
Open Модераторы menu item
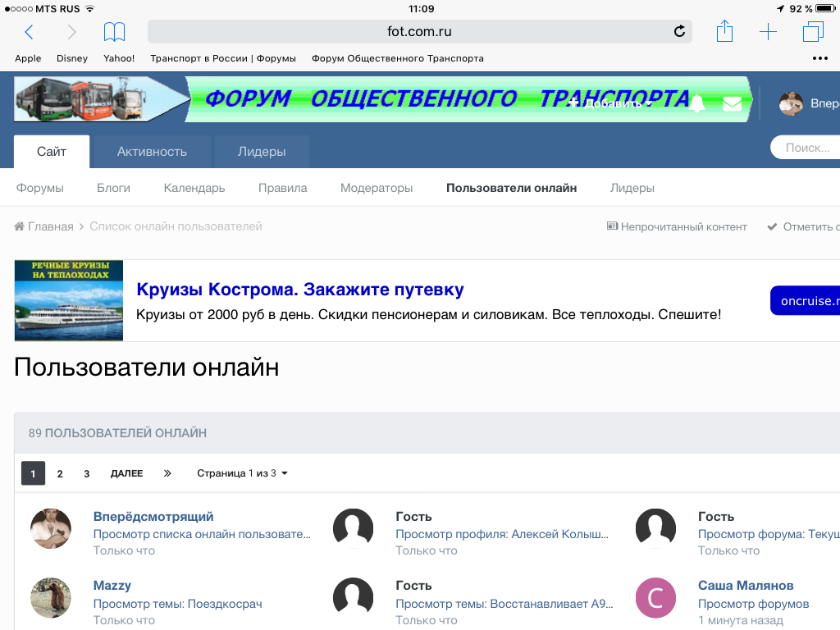pos(377,188)
